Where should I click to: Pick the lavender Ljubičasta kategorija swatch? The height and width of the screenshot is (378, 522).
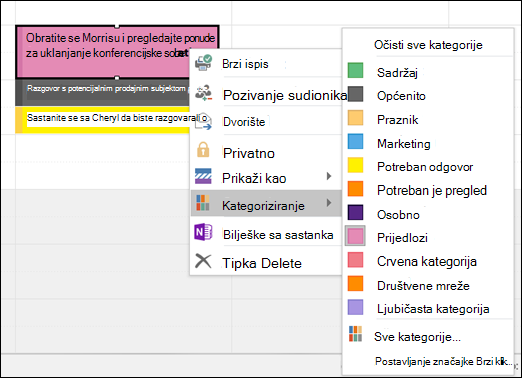(355, 307)
